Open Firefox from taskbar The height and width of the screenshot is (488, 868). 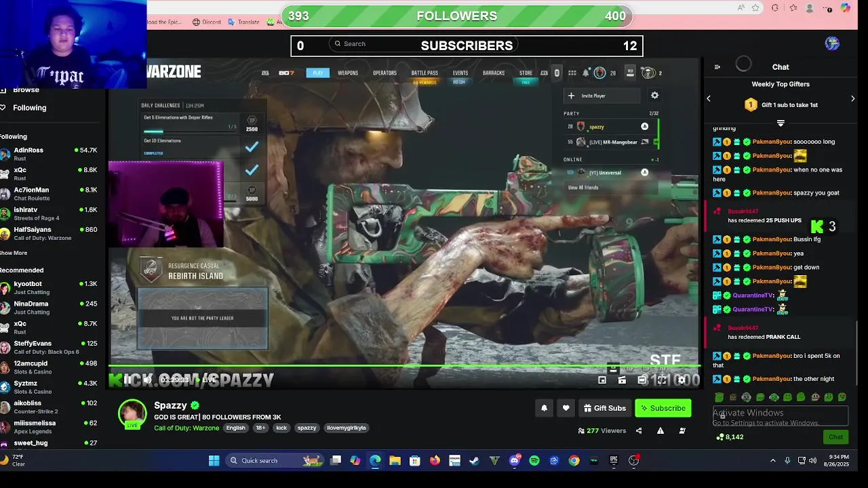[x=435, y=461]
